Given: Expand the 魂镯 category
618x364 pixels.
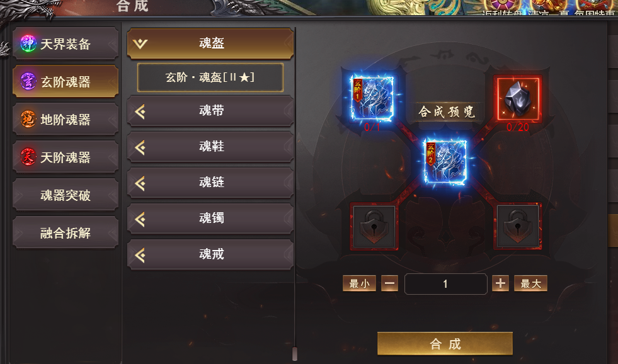Looking at the screenshot, I should (x=210, y=219).
